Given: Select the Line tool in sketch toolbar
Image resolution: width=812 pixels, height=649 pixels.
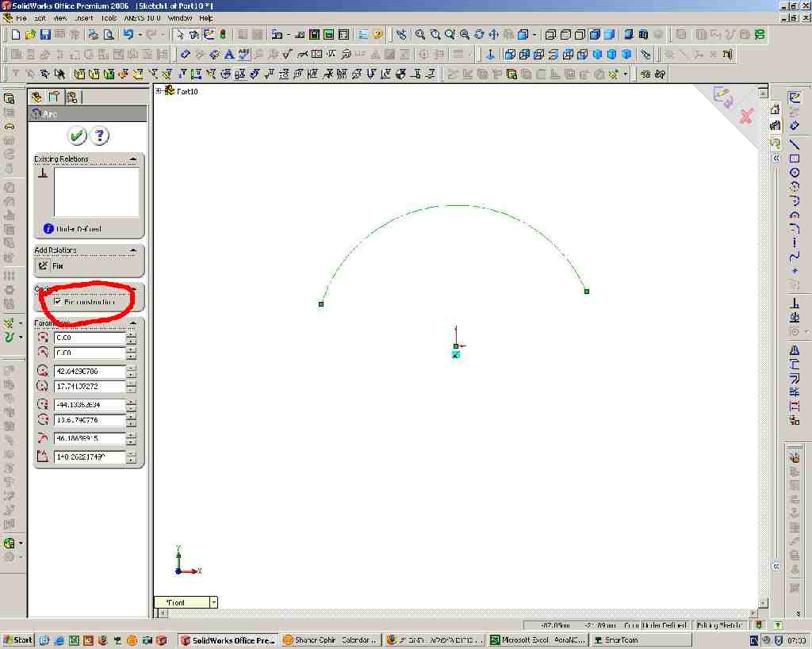Looking at the screenshot, I should point(794,143).
